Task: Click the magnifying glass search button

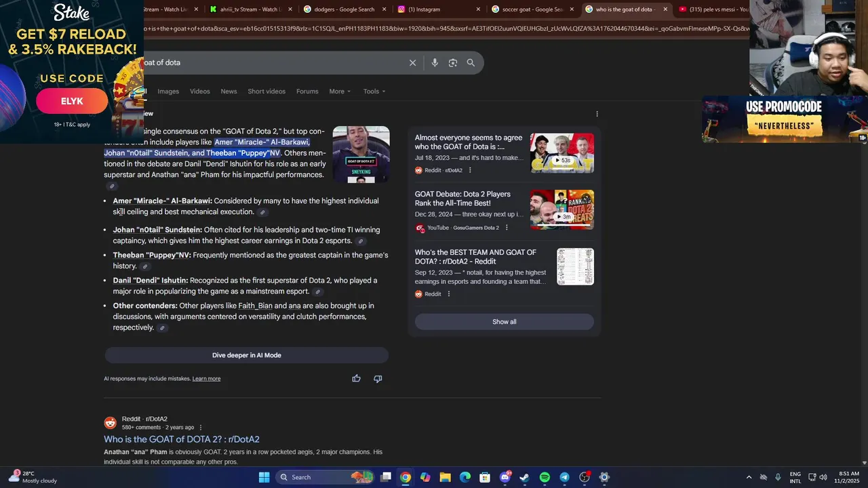Action: pos(471,62)
